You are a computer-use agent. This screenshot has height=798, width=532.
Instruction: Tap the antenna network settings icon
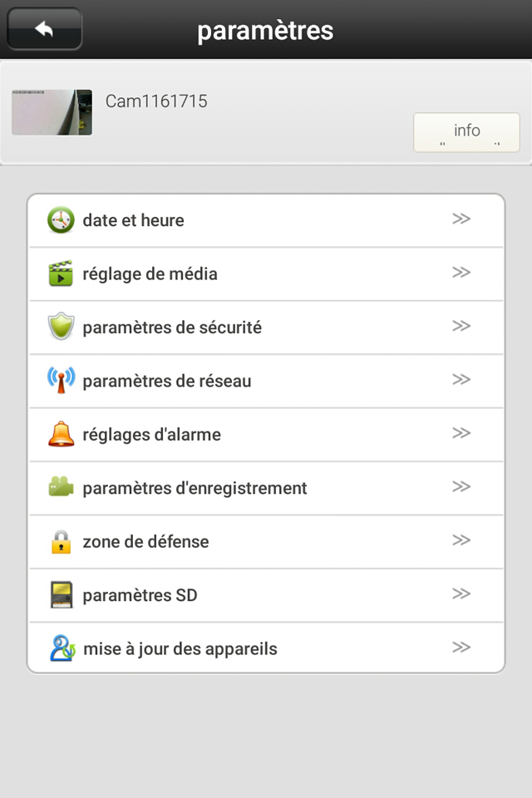tap(61, 381)
